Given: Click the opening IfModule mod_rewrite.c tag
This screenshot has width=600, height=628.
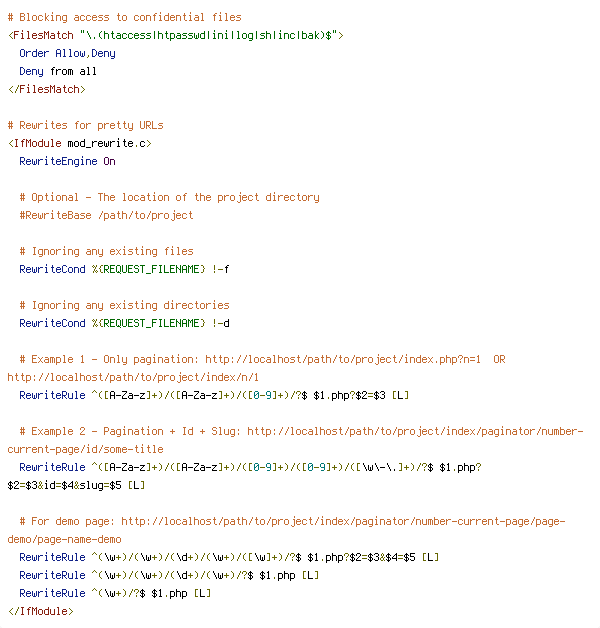Looking at the screenshot, I should [x=80, y=143].
